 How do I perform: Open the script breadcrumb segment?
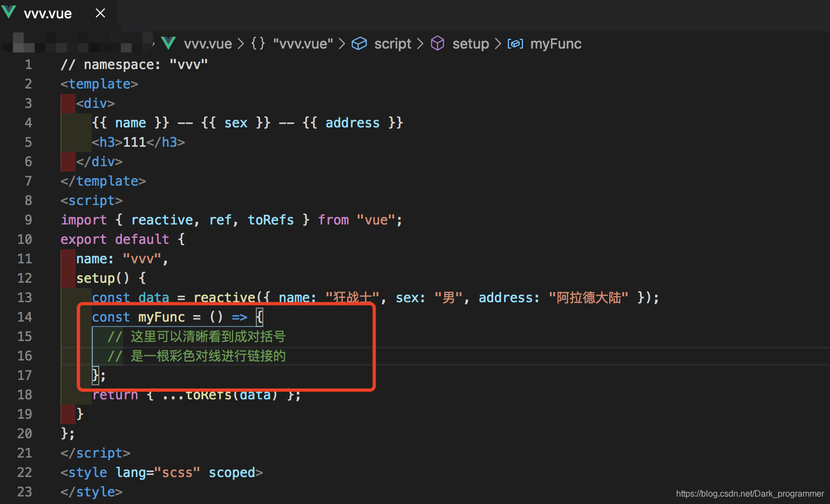393,44
